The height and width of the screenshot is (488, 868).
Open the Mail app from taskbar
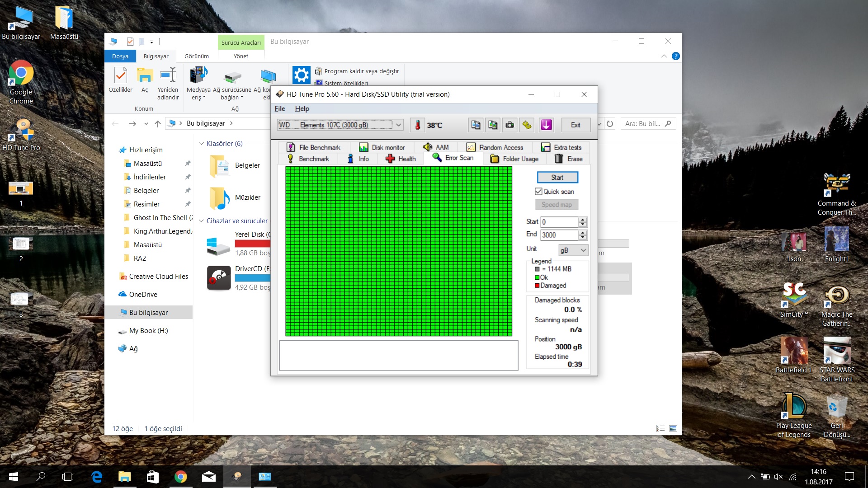click(x=208, y=477)
